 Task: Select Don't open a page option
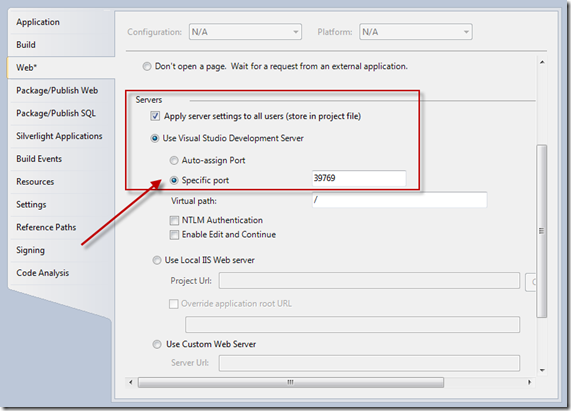point(147,67)
